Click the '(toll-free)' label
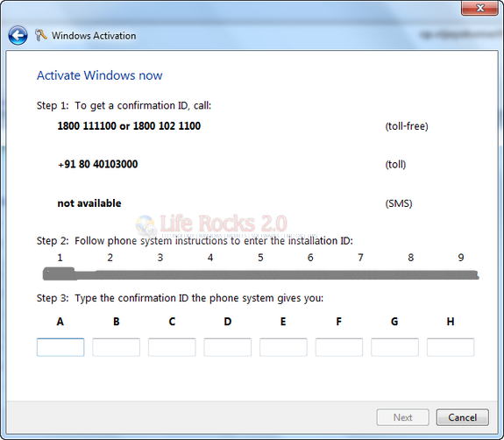This screenshot has width=504, height=440. pyautogui.click(x=407, y=126)
